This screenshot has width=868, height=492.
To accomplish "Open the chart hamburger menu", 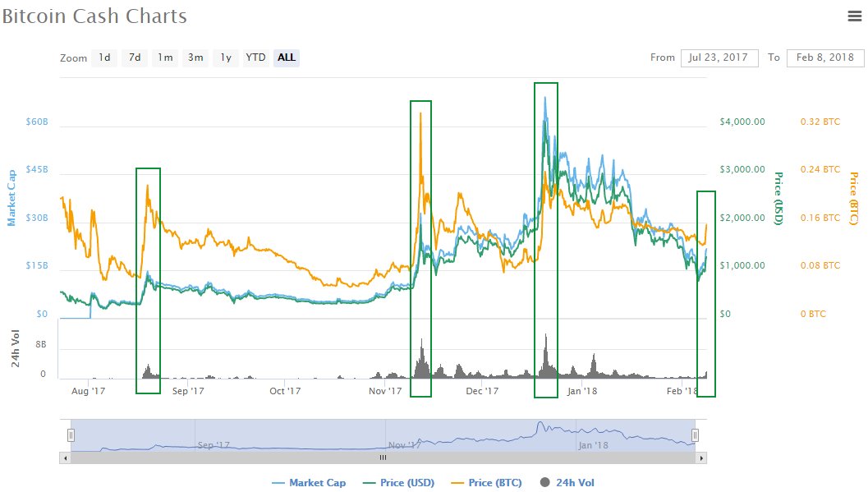I will tap(855, 16).
